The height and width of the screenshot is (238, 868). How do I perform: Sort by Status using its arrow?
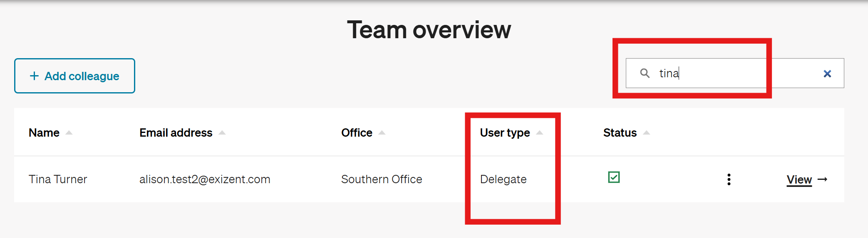[x=646, y=132]
